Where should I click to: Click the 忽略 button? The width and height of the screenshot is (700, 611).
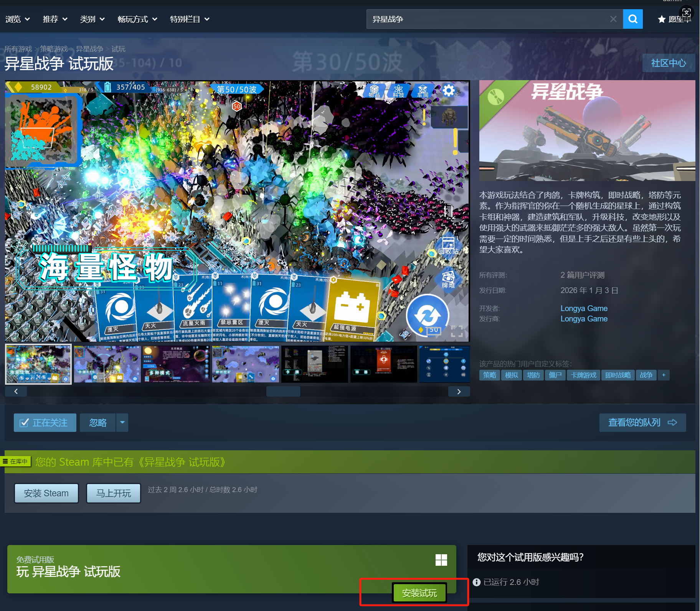click(x=98, y=423)
